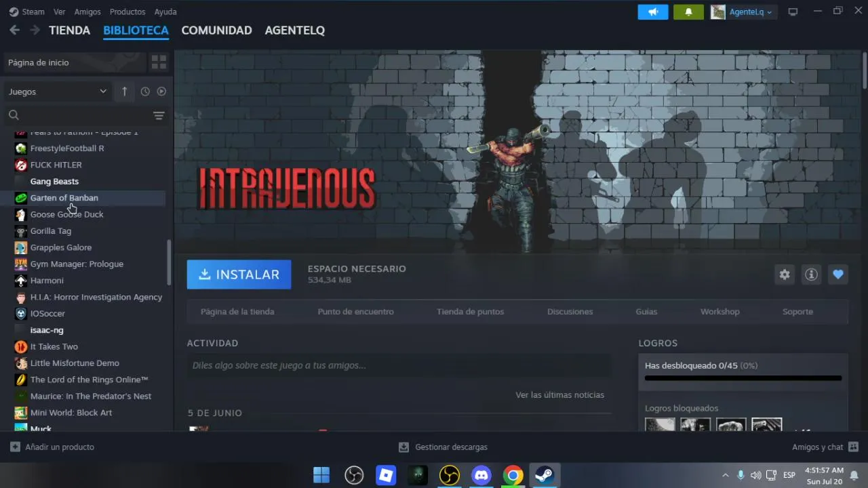Click the Big Picture mode monitor icon
The width and height of the screenshot is (868, 488).
point(793,12)
